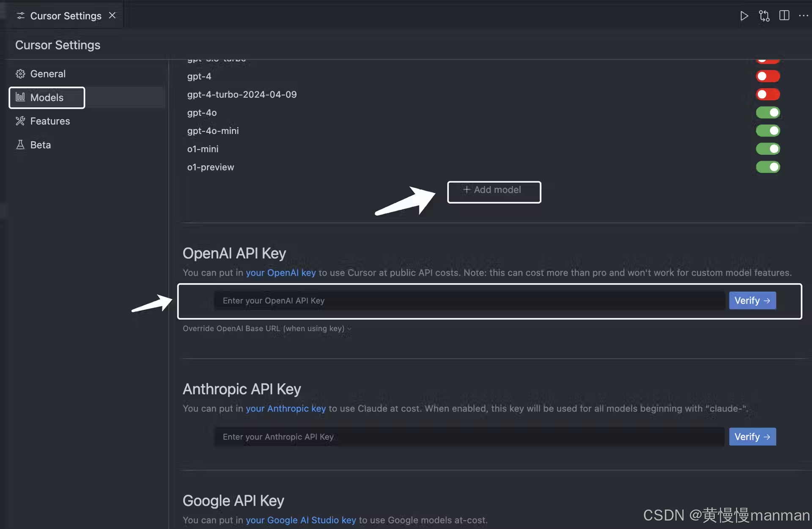
Task: Click the OpenAI API Key input field
Action: [x=469, y=301]
